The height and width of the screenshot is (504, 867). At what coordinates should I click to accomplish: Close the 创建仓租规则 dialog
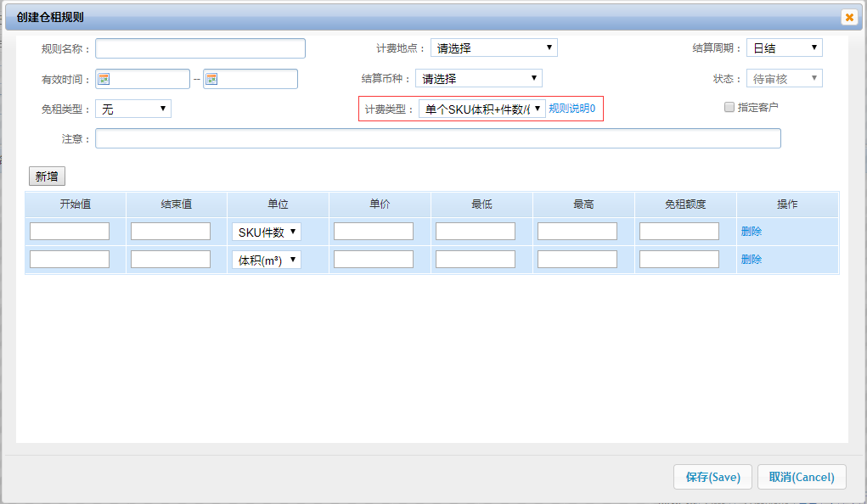coord(848,17)
